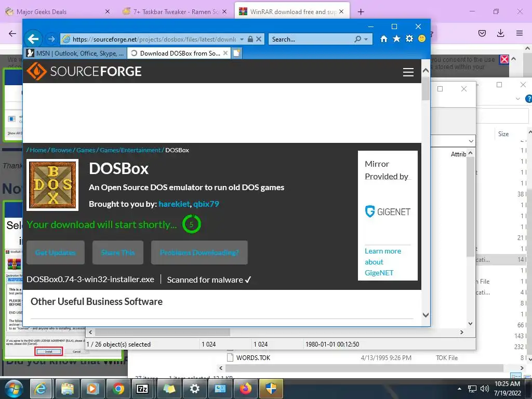The height and width of the screenshot is (399, 532).
Task: Open Explorer help question icon
Action: coord(528,99)
